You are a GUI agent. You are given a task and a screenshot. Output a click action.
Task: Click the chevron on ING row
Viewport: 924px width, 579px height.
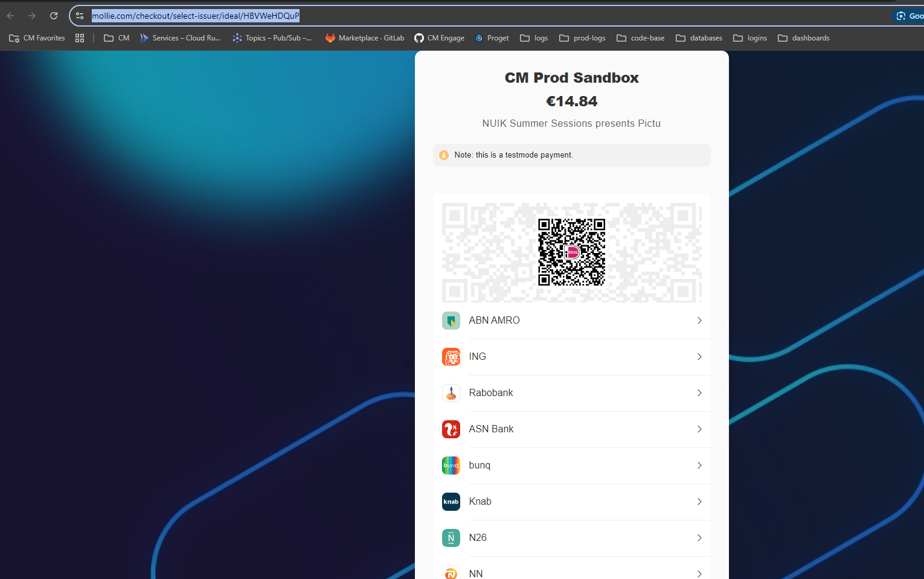699,357
